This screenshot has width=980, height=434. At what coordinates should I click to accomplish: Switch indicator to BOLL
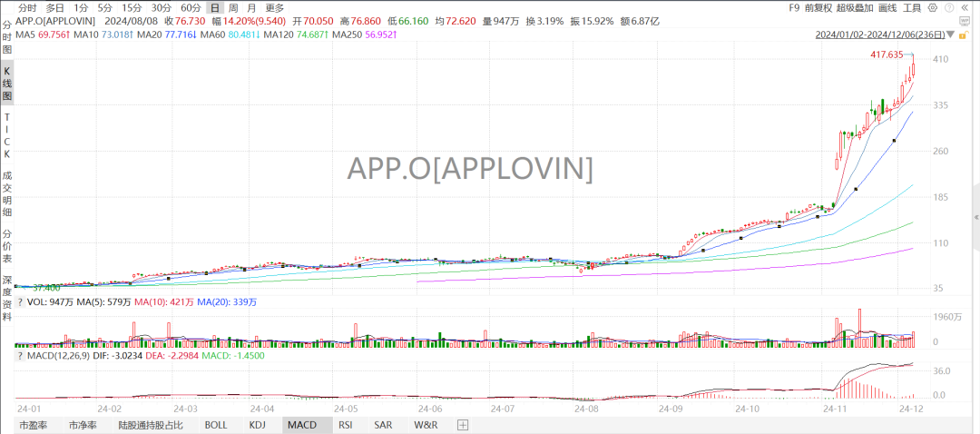[x=216, y=425]
